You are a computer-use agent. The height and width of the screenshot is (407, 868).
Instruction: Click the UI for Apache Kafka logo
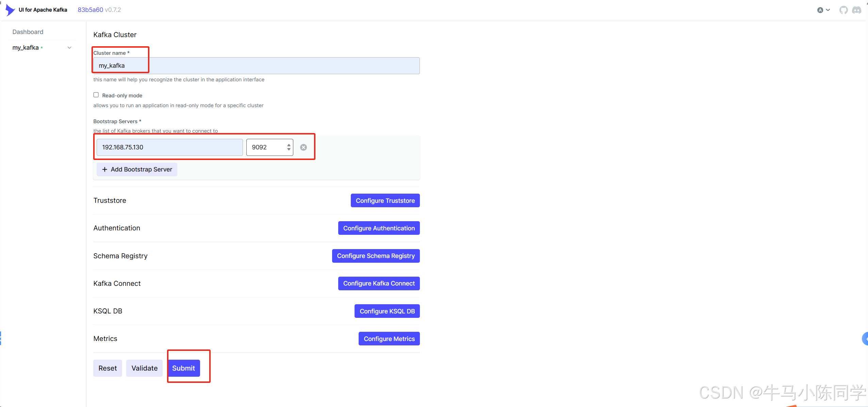point(11,10)
